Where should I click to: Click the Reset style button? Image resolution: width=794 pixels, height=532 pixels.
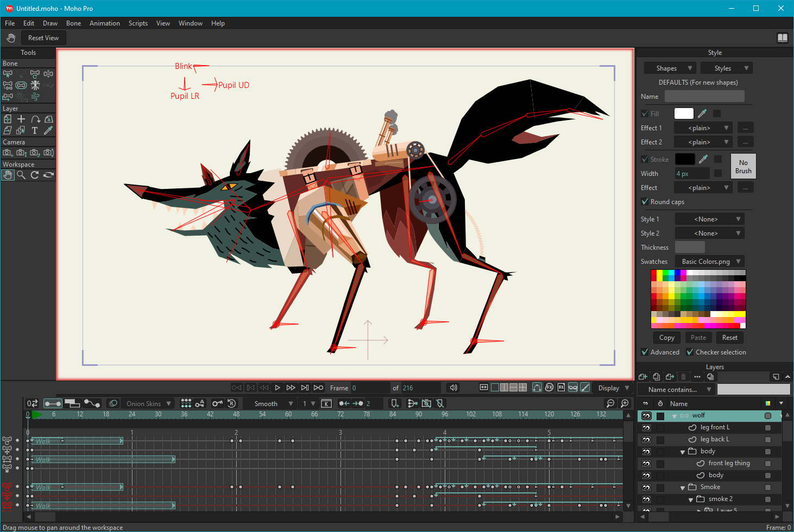(x=730, y=337)
